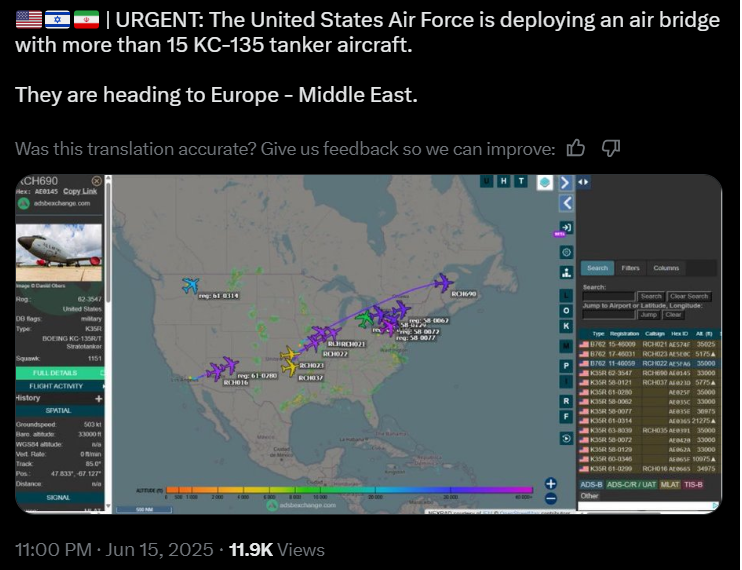742x570 pixels.
Task: Click the ADS-B source legend label
Action: [591, 484]
